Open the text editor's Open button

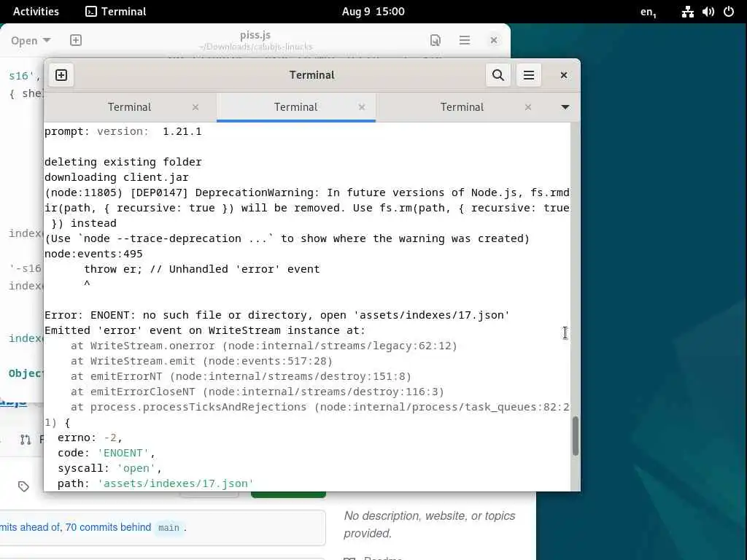click(x=24, y=41)
